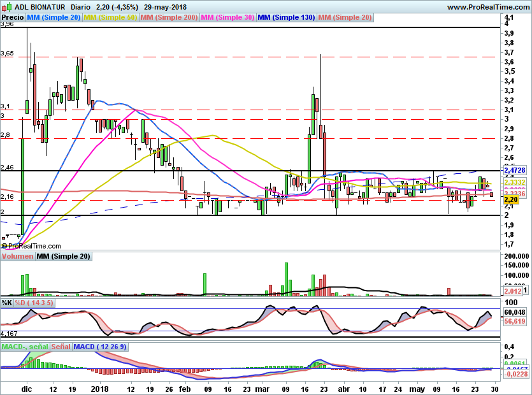Viewport: 532px width, 395px height.
Task: Click the abr label on time axis
Action: [344, 389]
